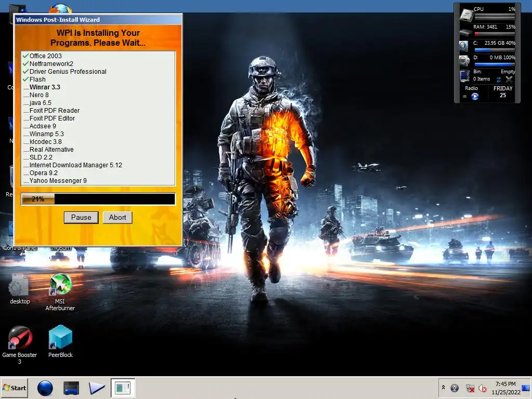
Task: Open the taskbar clock showing 7:45 PM
Action: coord(506,388)
